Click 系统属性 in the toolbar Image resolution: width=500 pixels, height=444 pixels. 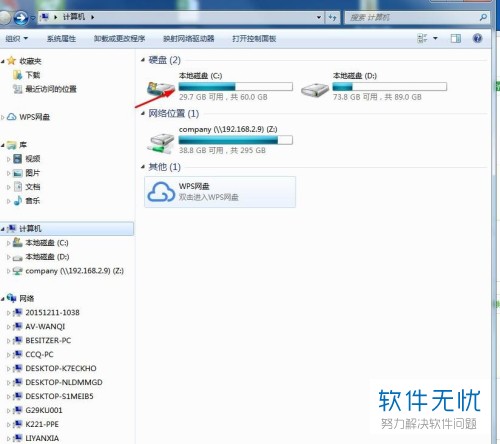pyautogui.click(x=61, y=39)
